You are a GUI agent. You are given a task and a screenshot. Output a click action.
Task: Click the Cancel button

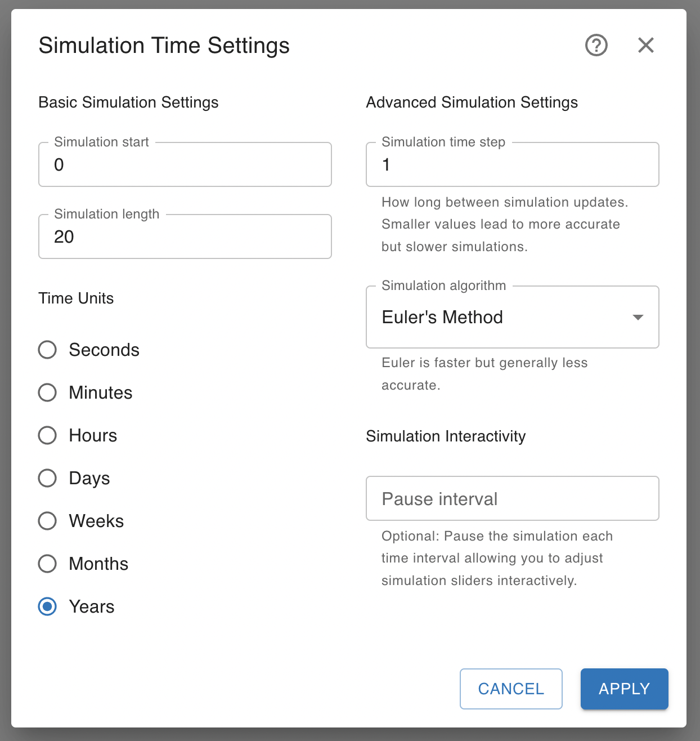(511, 689)
